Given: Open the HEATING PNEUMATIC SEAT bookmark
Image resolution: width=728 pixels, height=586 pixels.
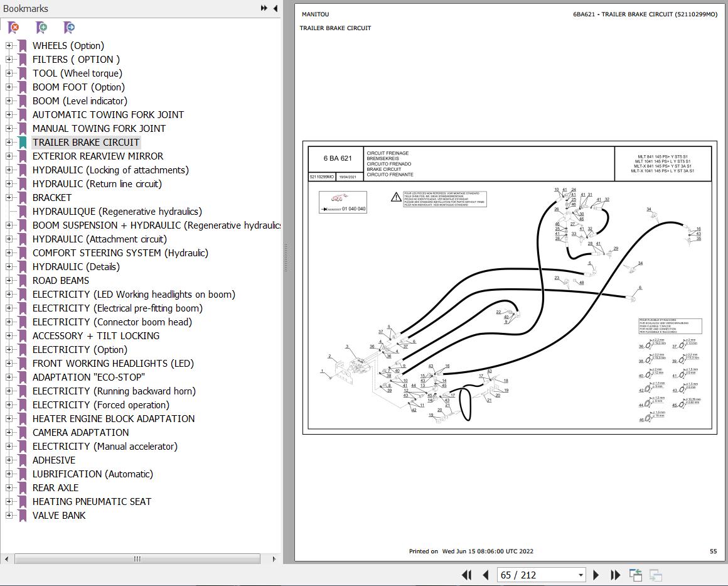Looking at the screenshot, I should click(92, 501).
